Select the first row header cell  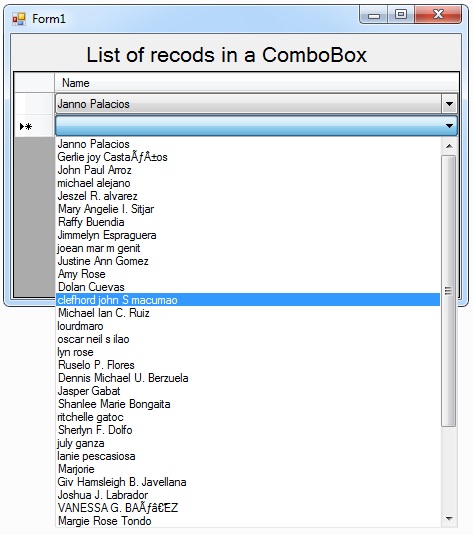[x=34, y=104]
